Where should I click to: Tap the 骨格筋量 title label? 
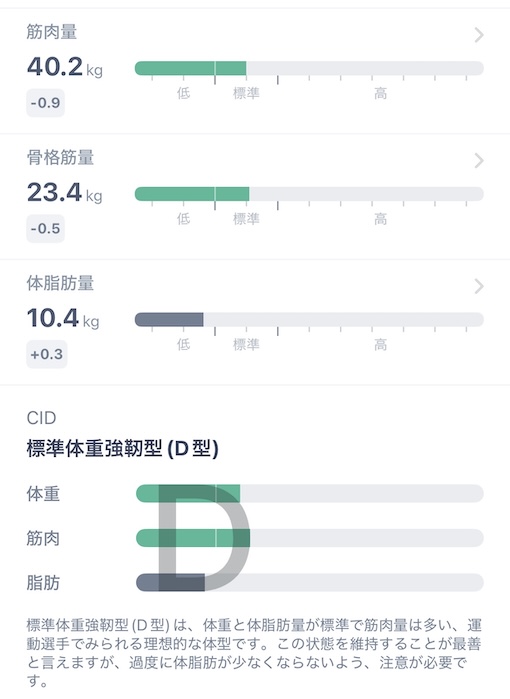[x=60, y=157]
